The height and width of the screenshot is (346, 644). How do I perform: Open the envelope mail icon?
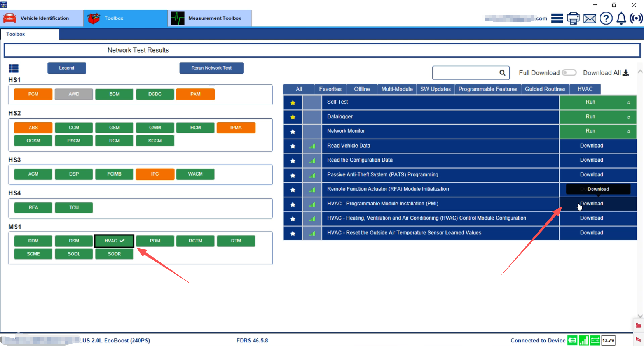(x=590, y=18)
